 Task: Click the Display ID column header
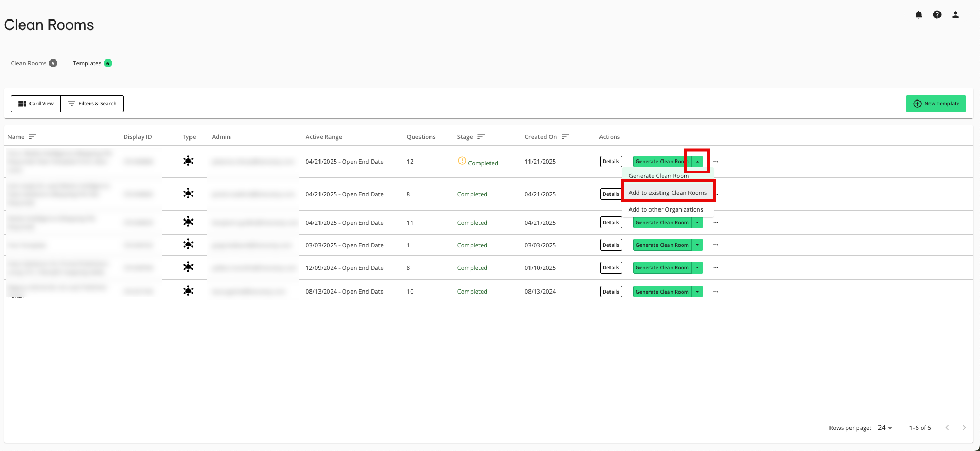coord(137,137)
